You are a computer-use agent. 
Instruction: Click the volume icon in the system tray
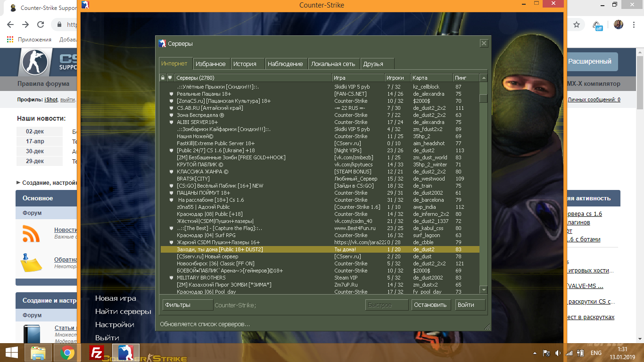pyautogui.click(x=558, y=353)
